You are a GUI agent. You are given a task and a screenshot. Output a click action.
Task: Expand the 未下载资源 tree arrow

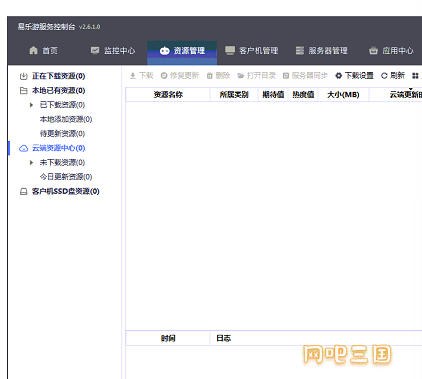click(x=31, y=163)
